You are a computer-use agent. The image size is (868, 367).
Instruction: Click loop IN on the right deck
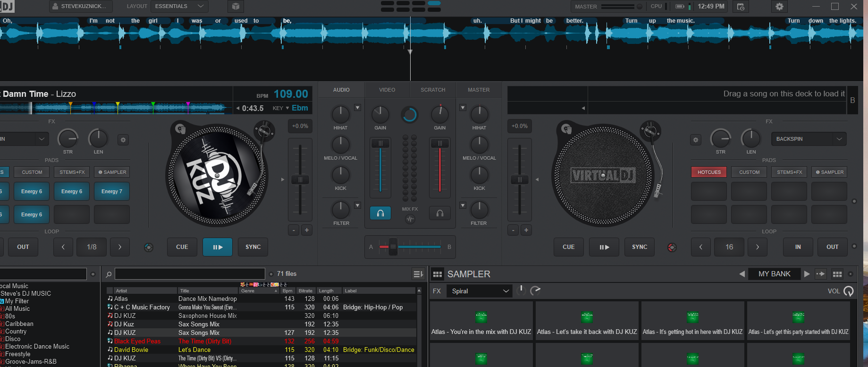798,247
